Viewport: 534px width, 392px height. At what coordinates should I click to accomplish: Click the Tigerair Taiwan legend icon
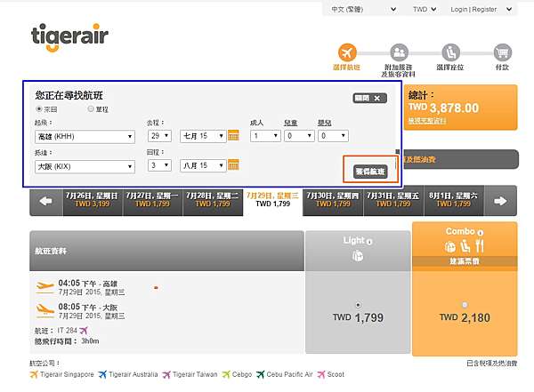point(166,374)
